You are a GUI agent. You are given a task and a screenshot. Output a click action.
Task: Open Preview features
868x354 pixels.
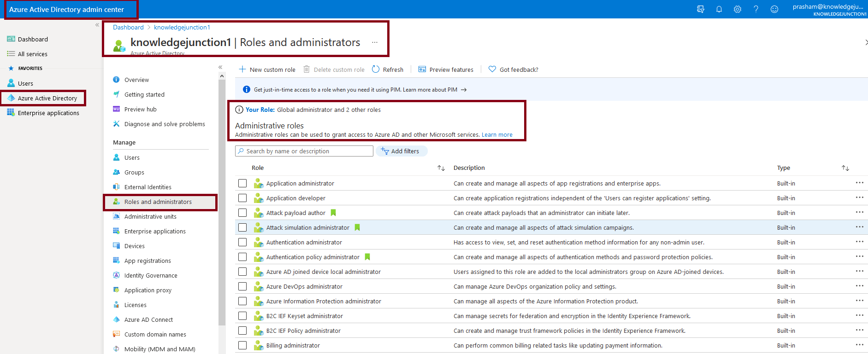(446, 70)
